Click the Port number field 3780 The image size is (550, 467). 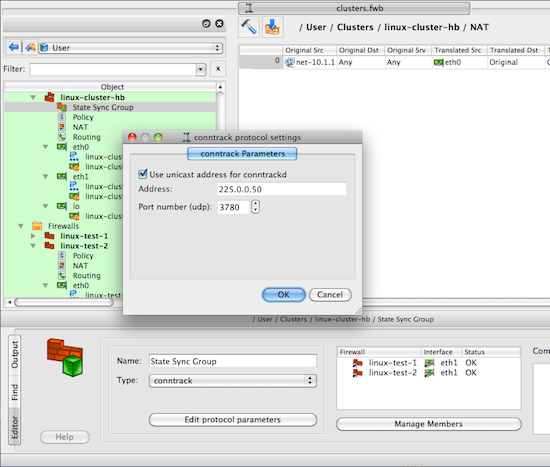(233, 207)
